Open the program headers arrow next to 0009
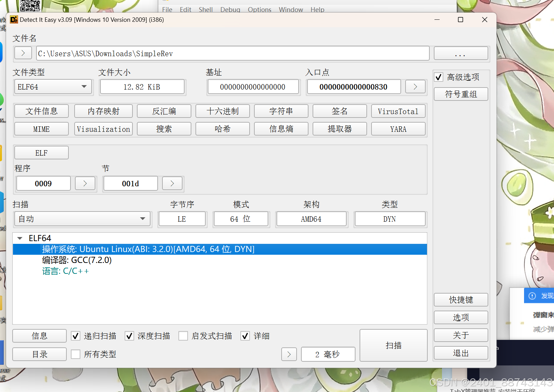 point(85,184)
